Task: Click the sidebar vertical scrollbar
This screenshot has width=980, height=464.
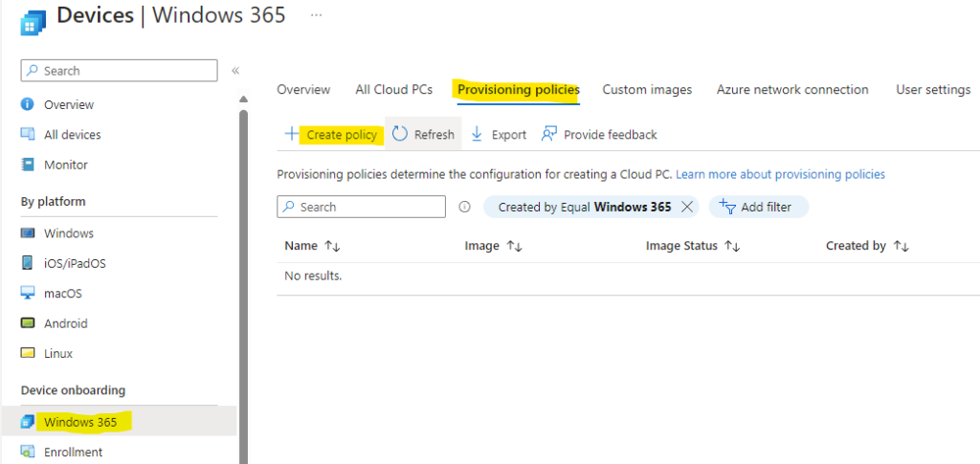Action: pyautogui.click(x=244, y=286)
